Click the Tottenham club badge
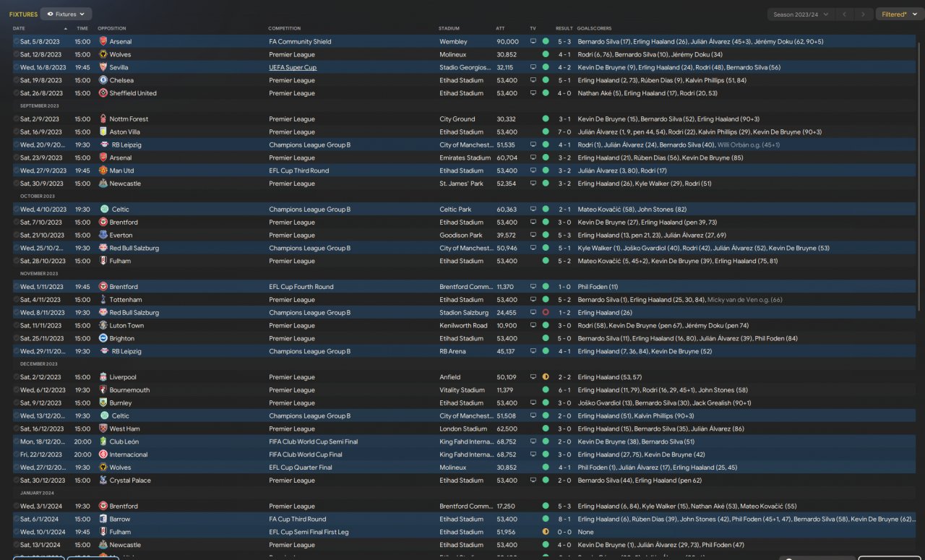This screenshot has width=925, height=560. [103, 300]
